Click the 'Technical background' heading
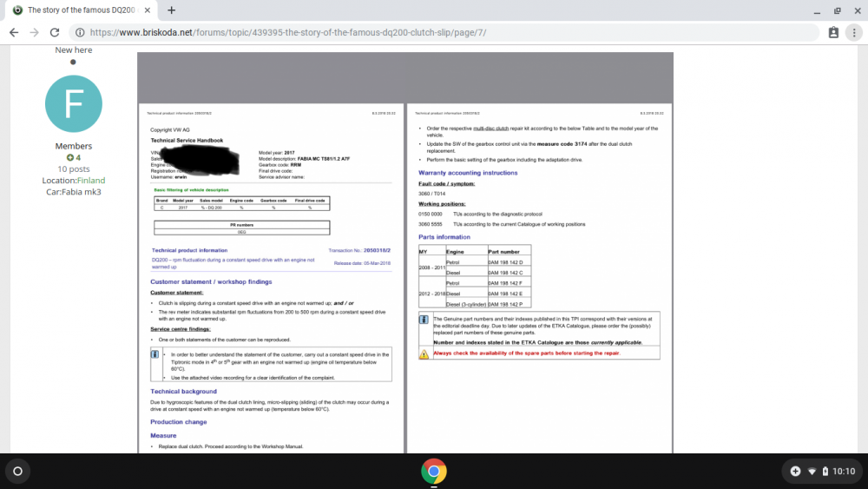 183,392
